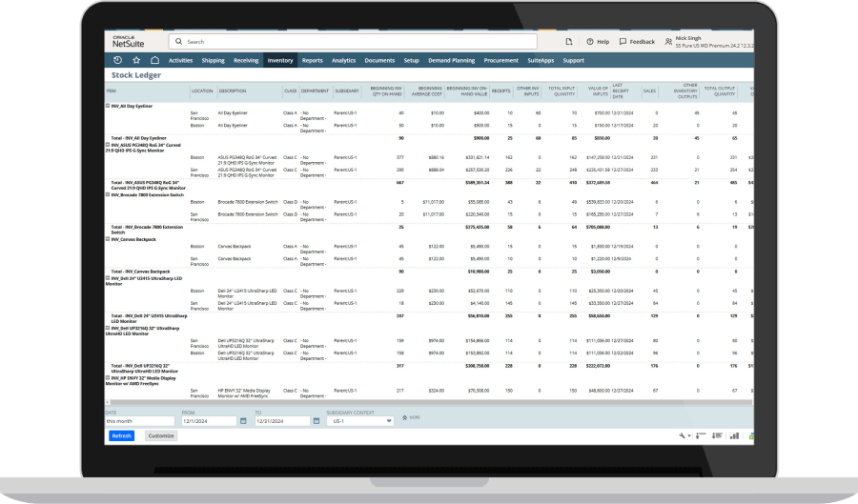The width and height of the screenshot is (858, 504).
Task: Expand the MORE filter options
Action: click(411, 417)
